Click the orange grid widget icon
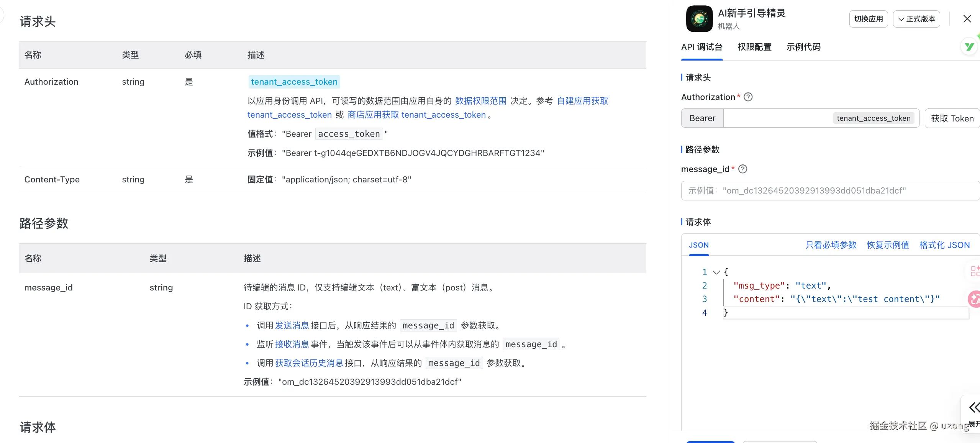Viewport: 980px width, 443px height. click(975, 271)
